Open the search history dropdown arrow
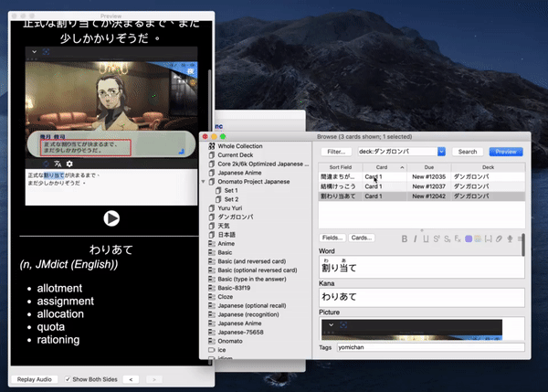 [x=441, y=152]
